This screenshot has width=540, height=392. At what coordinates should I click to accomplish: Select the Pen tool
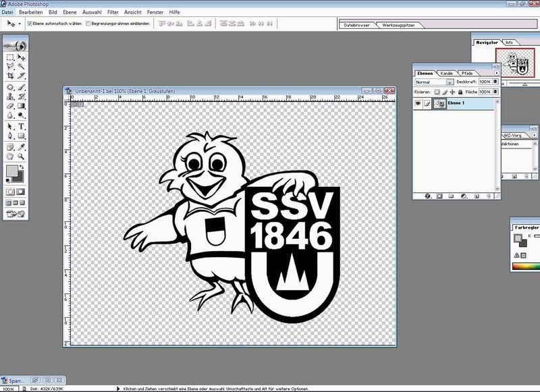point(10,136)
